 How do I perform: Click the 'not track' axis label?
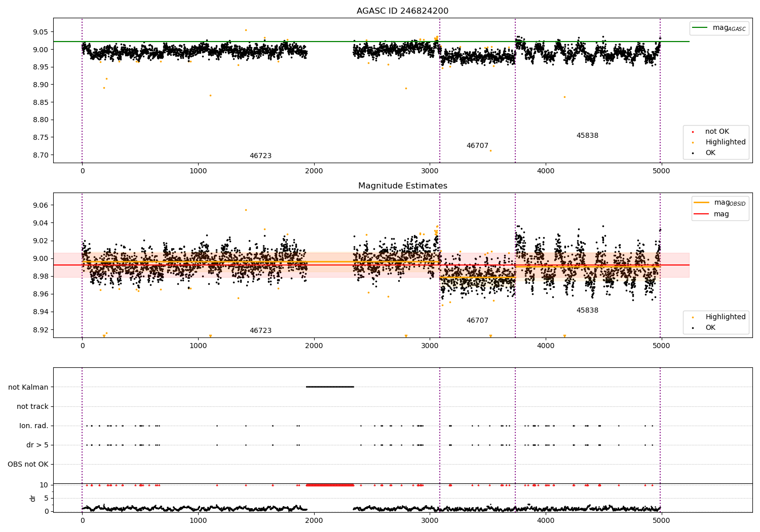[x=32, y=406]
